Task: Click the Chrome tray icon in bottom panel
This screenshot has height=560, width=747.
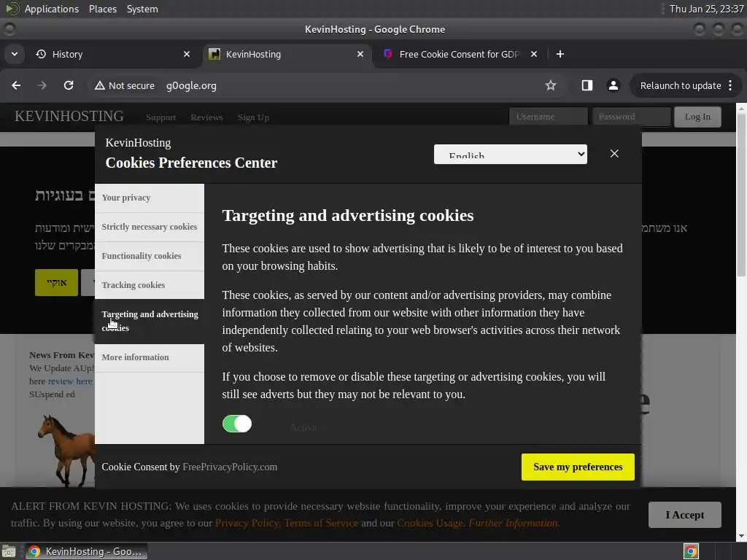Action: click(692, 551)
